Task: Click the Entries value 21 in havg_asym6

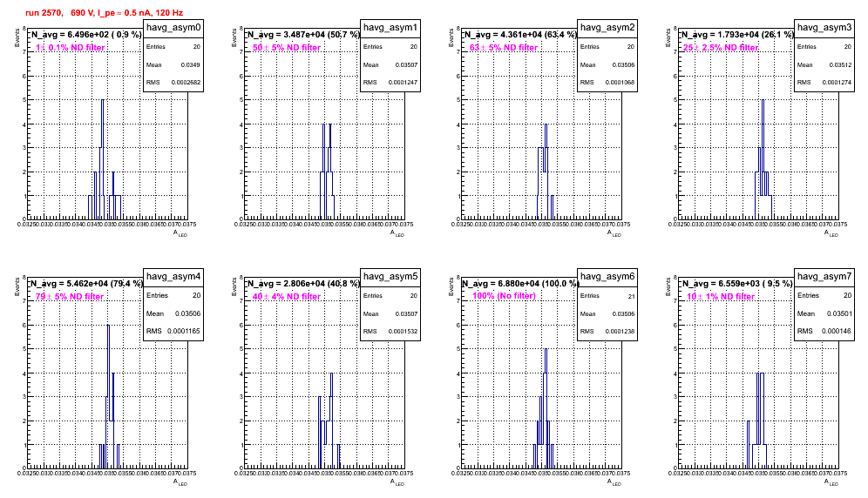Action: [631, 296]
